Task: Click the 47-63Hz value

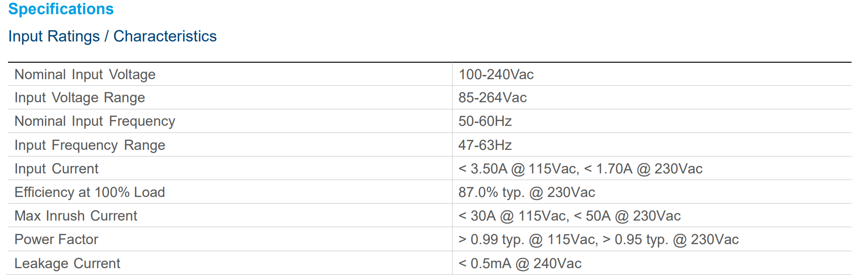Action: point(485,145)
